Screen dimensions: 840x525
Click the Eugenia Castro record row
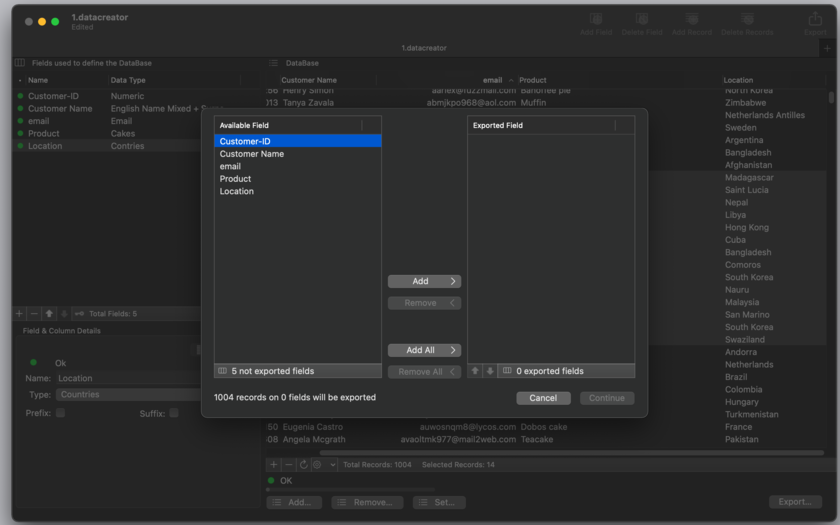(x=546, y=426)
